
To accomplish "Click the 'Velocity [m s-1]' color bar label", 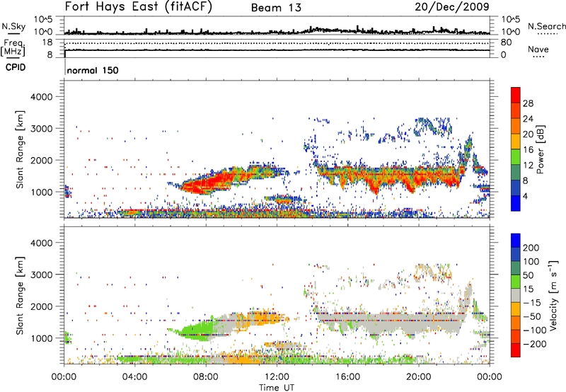I will tap(553, 295).
